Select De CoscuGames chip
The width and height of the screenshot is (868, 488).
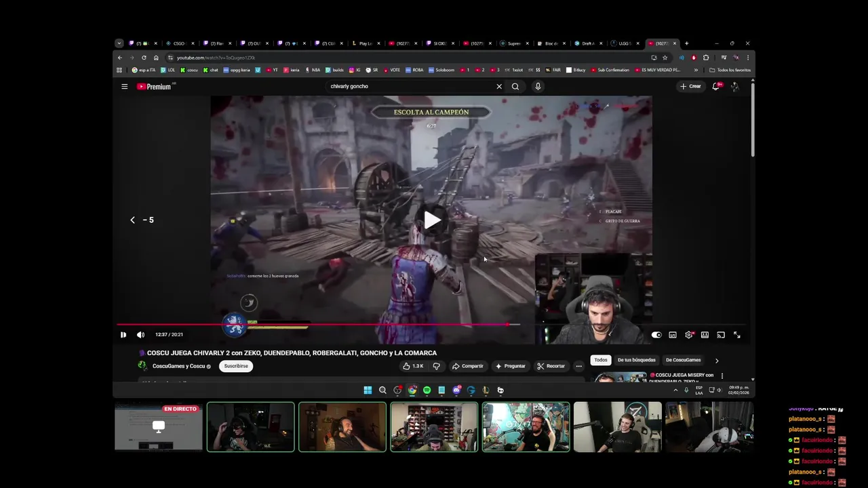[683, 360]
